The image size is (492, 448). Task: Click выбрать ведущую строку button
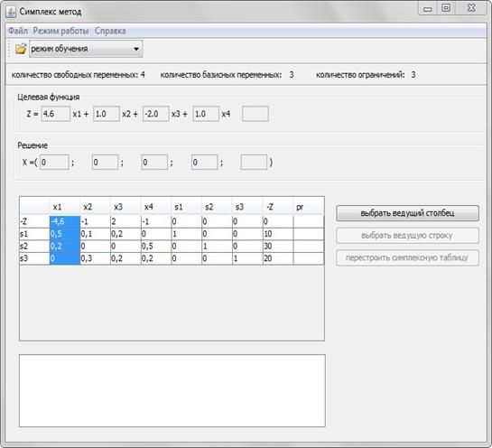pyautogui.click(x=407, y=236)
